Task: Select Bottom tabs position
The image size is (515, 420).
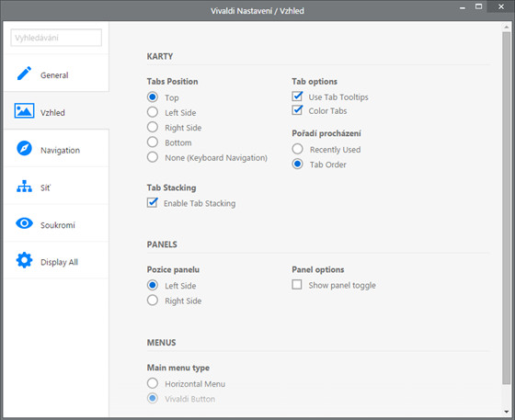Action: 153,142
